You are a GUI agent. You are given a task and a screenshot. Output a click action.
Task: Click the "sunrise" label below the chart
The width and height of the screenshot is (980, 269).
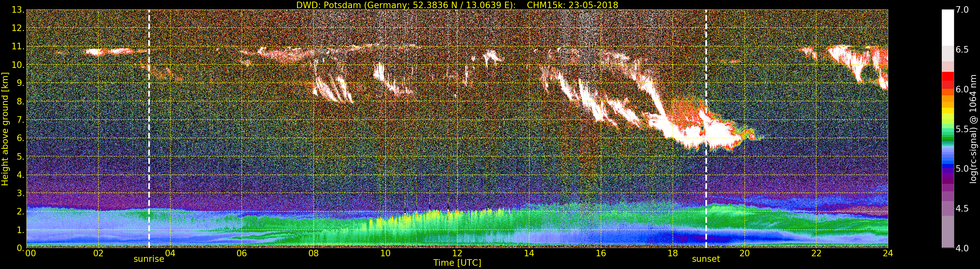(x=149, y=259)
